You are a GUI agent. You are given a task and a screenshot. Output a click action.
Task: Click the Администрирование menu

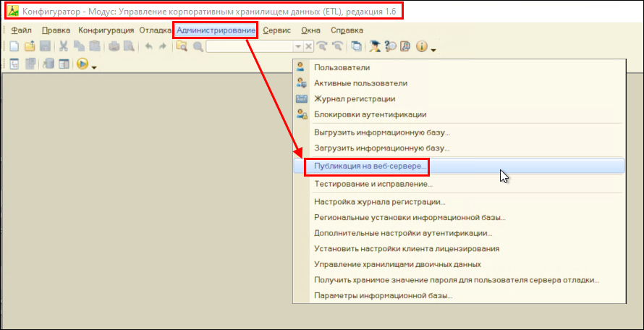(216, 30)
